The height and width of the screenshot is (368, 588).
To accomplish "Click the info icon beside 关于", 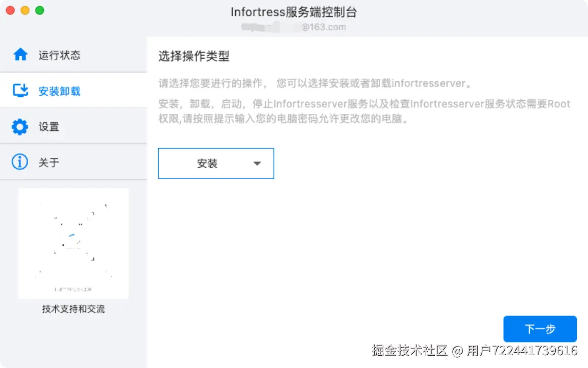I will (x=20, y=162).
